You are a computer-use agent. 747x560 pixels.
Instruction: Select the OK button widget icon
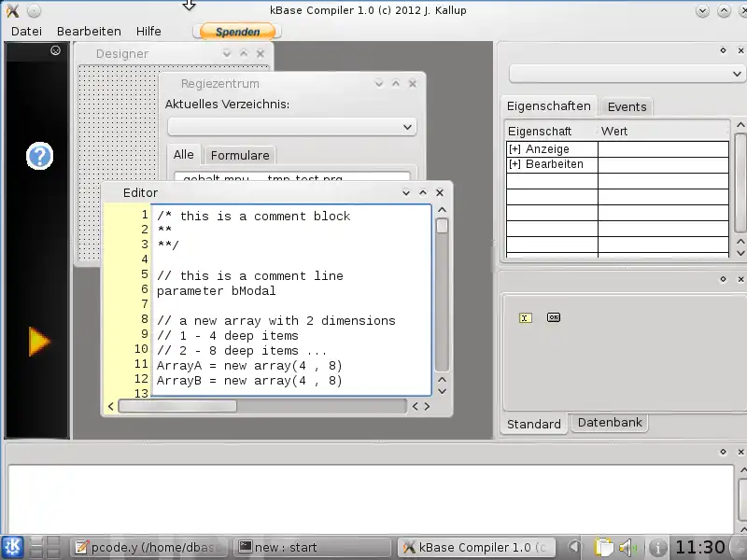click(554, 317)
